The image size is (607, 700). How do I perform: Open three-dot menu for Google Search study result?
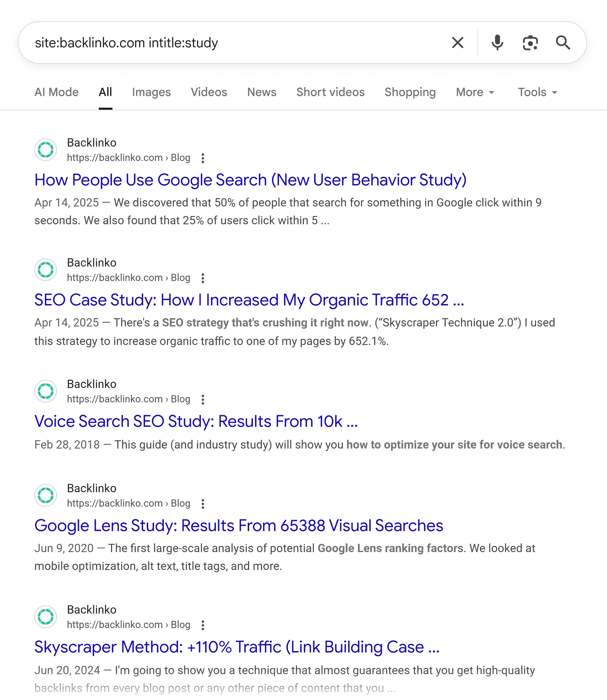click(x=203, y=158)
